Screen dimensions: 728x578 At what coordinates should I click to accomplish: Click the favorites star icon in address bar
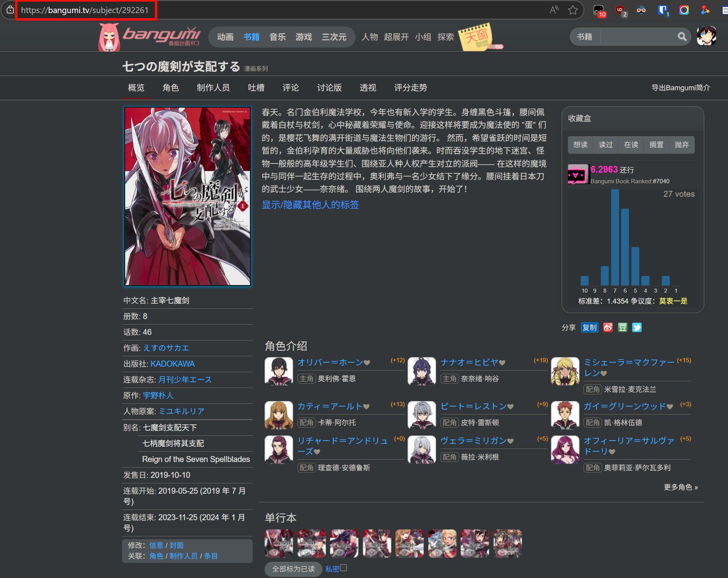point(573,10)
